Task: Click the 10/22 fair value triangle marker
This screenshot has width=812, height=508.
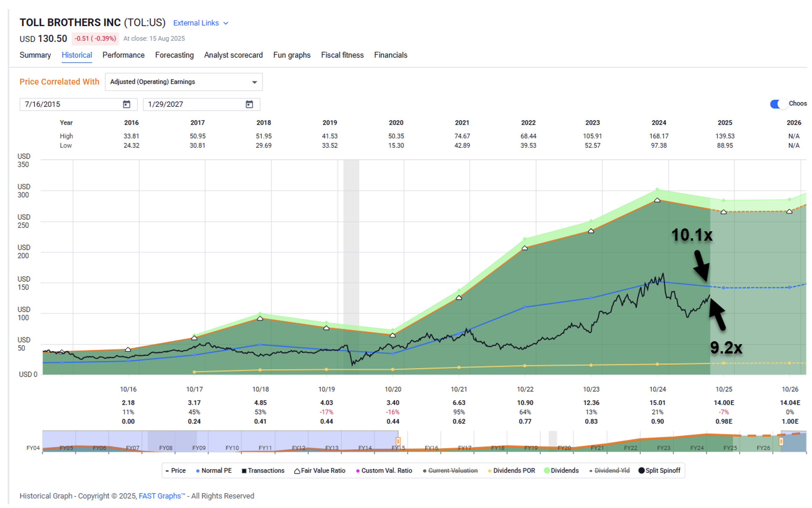Action: point(524,248)
